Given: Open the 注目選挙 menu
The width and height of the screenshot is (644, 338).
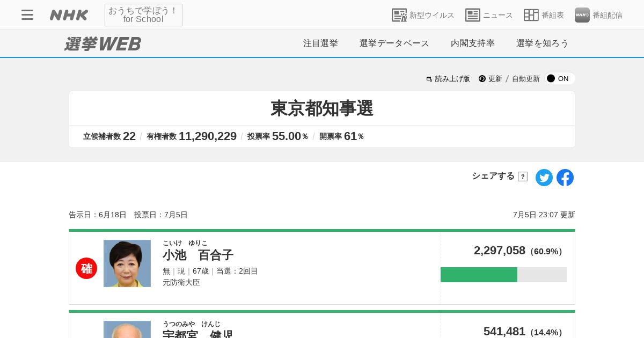Looking at the screenshot, I should click(x=320, y=43).
